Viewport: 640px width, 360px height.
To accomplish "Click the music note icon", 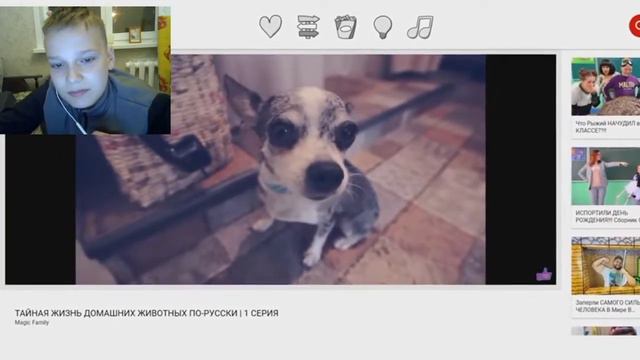I will tap(420, 27).
